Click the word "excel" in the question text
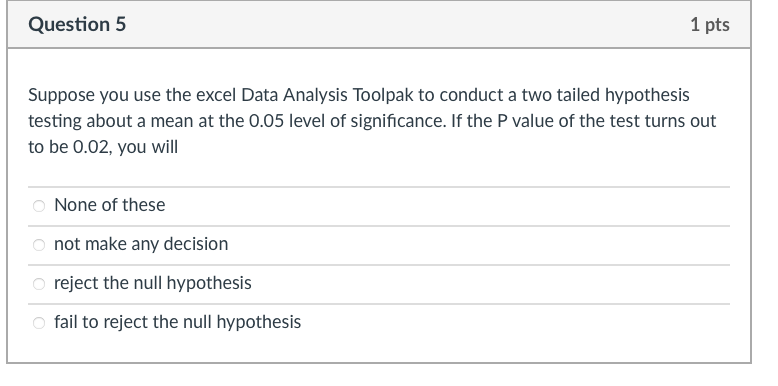This screenshot has width=778, height=386. [x=216, y=95]
